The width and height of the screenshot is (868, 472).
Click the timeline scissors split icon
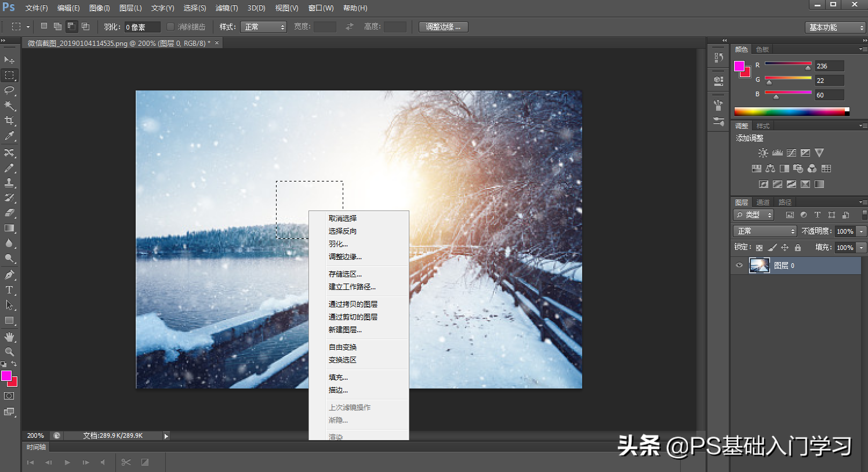(126, 462)
